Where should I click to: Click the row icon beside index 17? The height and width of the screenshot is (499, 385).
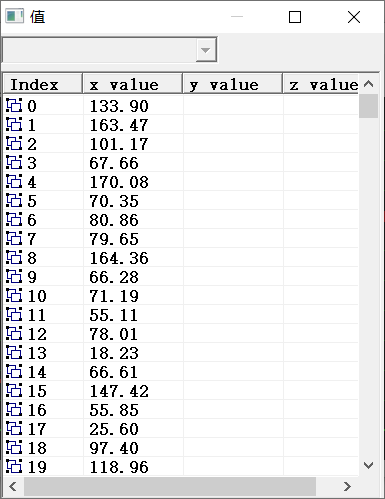tap(14, 428)
